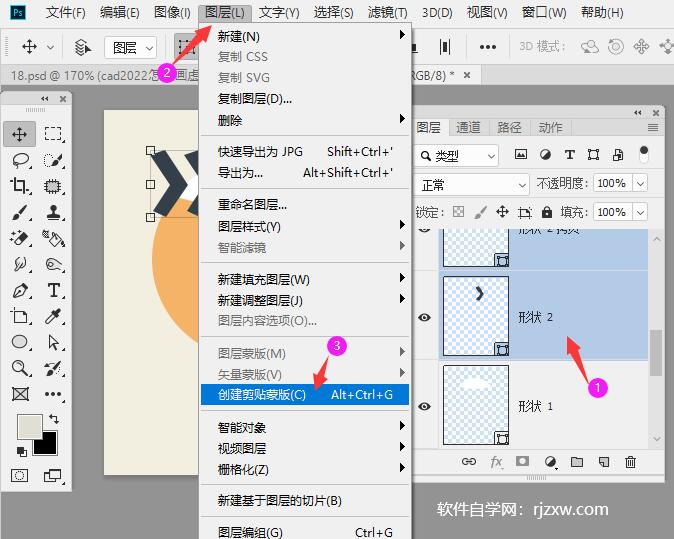The height and width of the screenshot is (539, 674).
Task: Open the 正常 blend mode dropdown
Action: click(472, 185)
